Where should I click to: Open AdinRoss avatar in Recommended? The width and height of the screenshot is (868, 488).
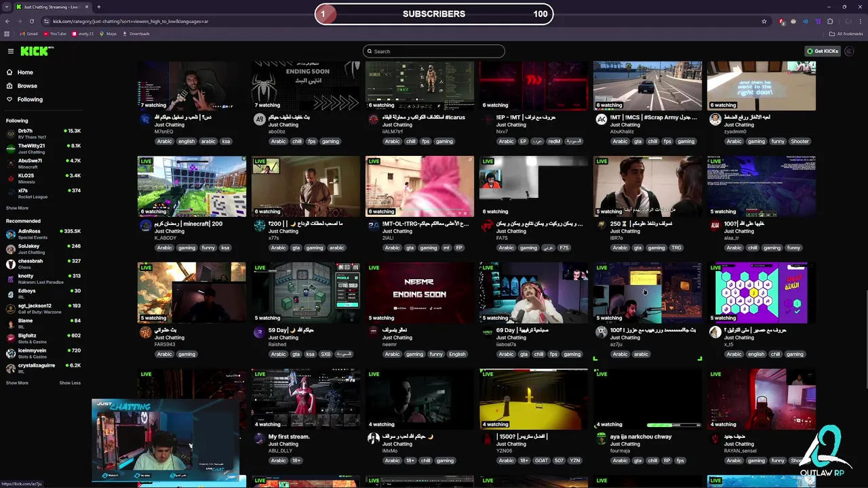point(11,235)
